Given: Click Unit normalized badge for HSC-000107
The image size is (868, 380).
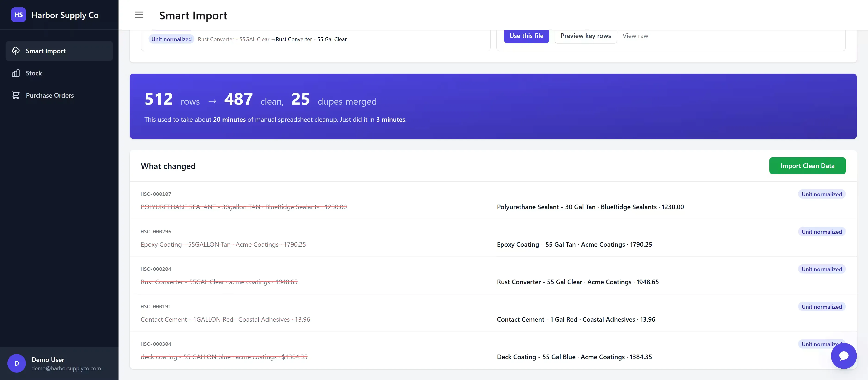Looking at the screenshot, I should click(x=821, y=194).
